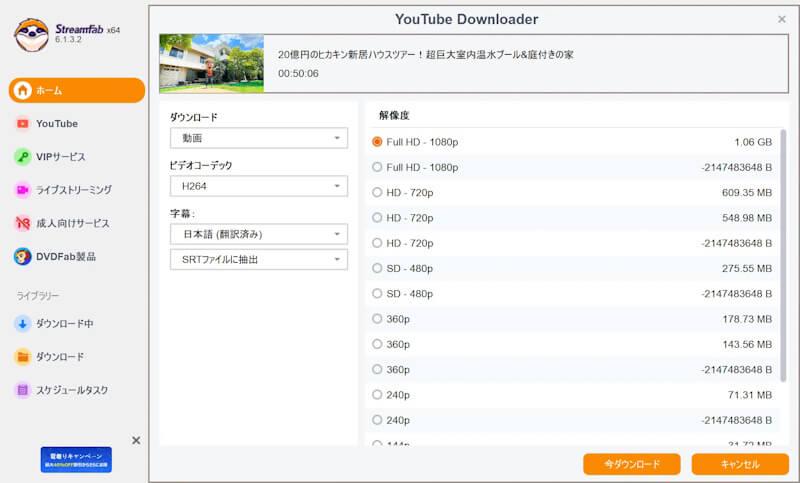Open the subtitle language 日本語 dropdown
The image size is (800, 483).
(259, 234)
